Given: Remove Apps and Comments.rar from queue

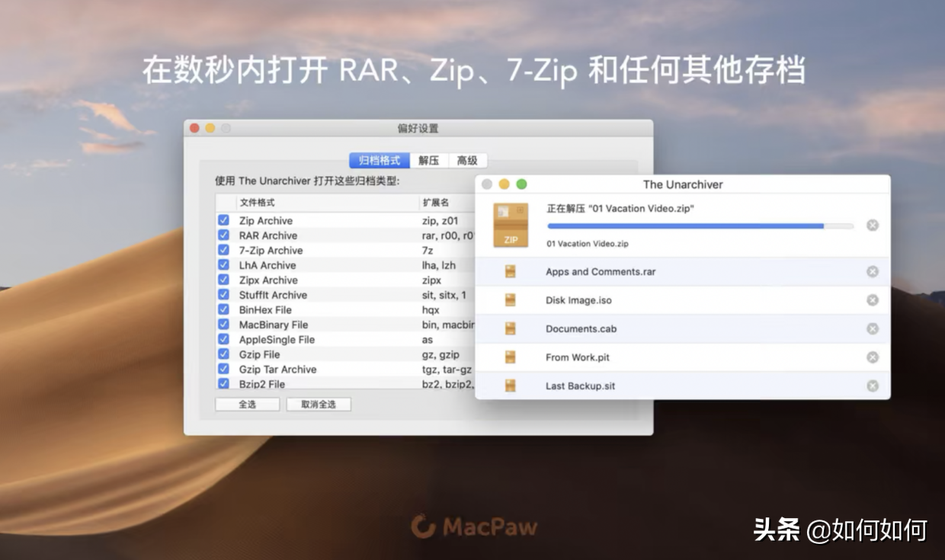Looking at the screenshot, I should click(x=873, y=272).
